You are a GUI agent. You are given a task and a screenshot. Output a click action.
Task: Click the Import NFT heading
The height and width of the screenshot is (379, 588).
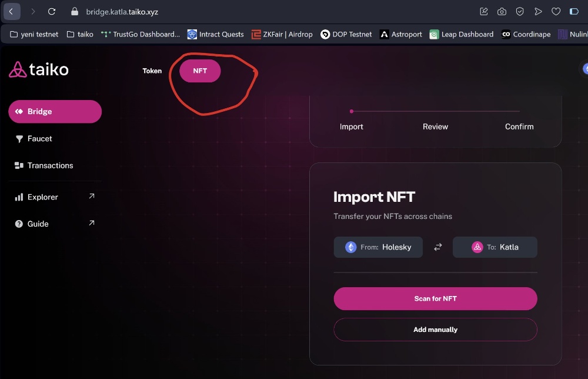374,197
